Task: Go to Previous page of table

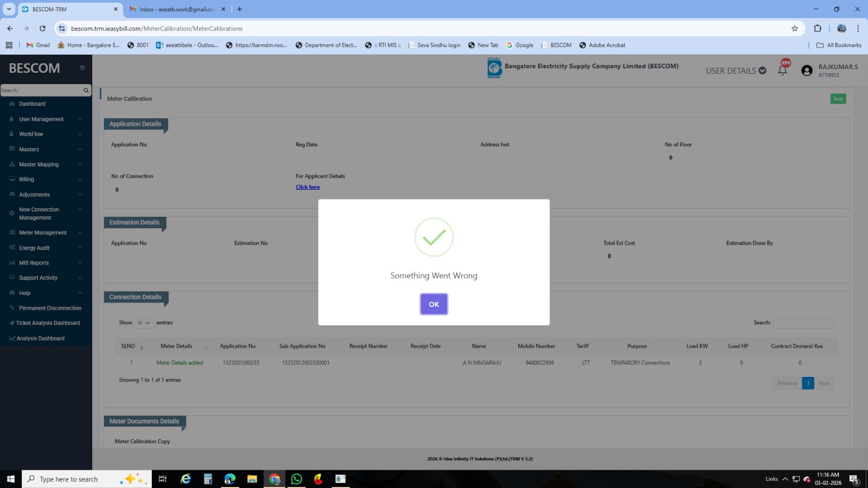Action: pos(788,383)
